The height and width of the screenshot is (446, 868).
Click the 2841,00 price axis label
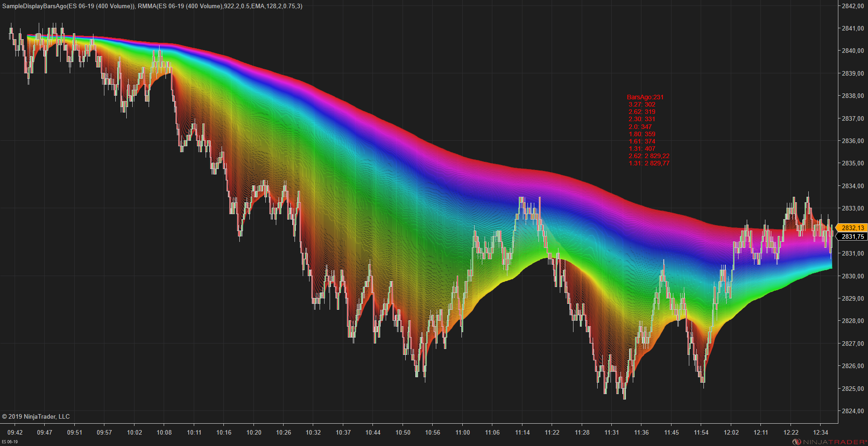[x=852, y=28]
